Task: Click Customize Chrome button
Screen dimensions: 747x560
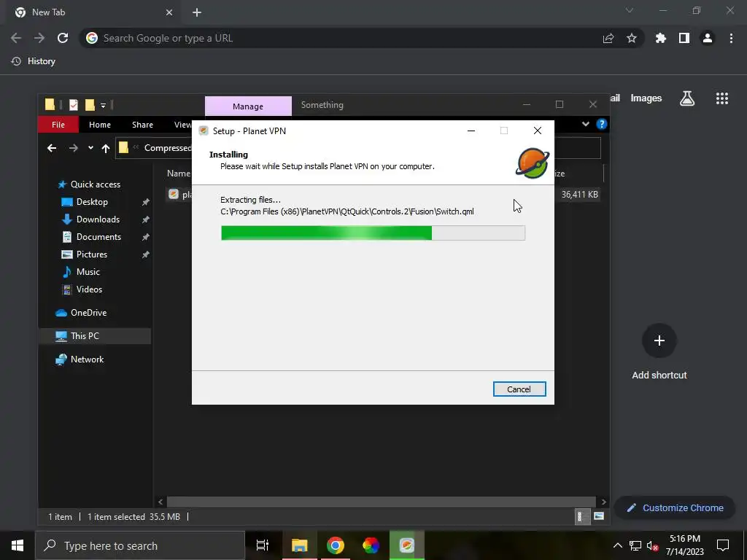Action: pos(675,507)
